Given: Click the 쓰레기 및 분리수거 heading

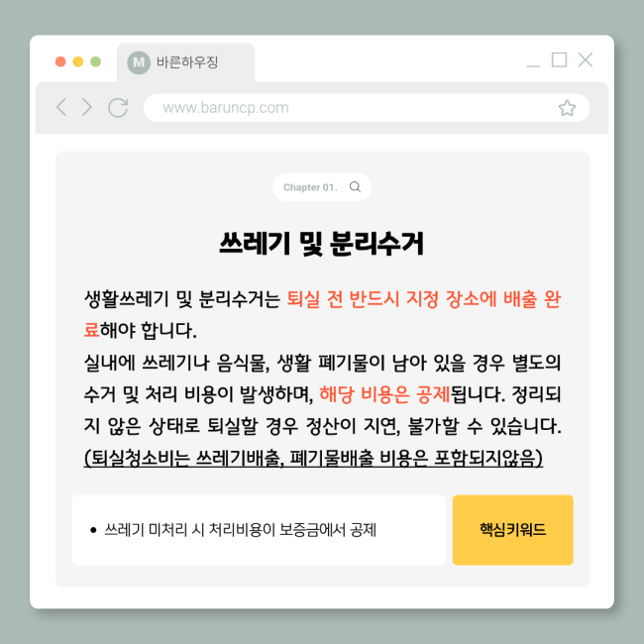Looking at the screenshot, I should pyautogui.click(x=322, y=244).
